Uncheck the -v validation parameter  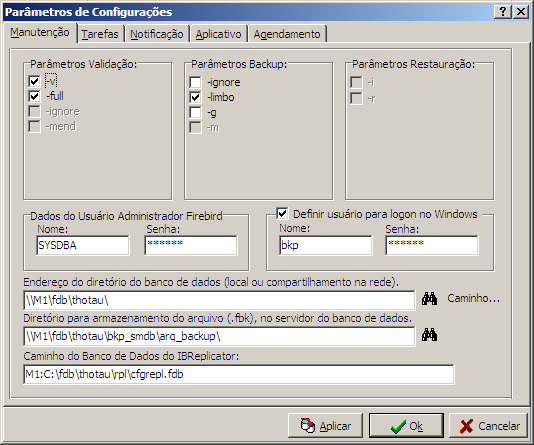(x=34, y=81)
